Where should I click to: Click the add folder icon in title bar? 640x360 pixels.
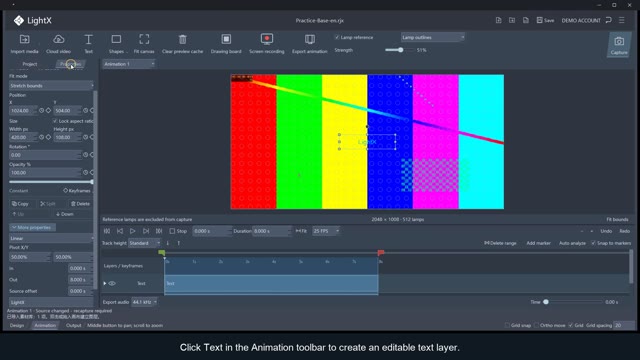tap(512, 20)
